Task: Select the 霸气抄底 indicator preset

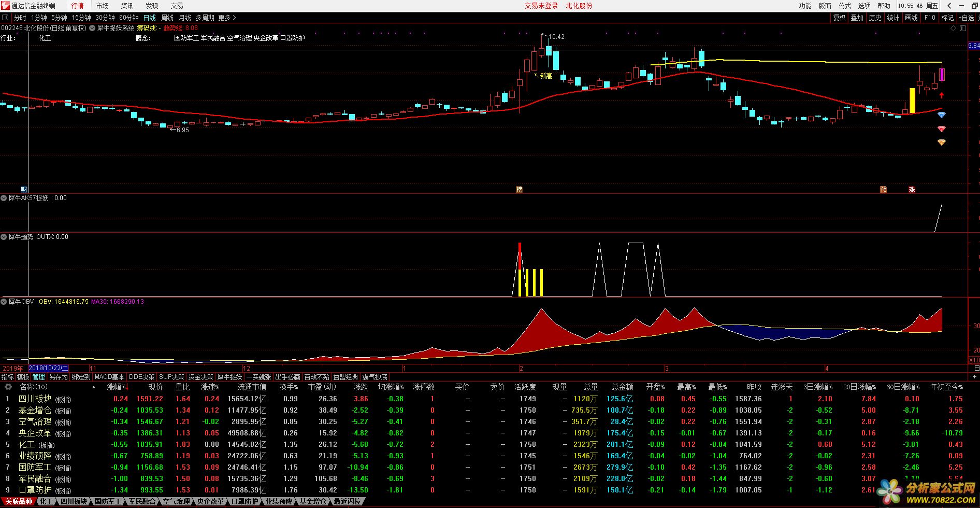Action: pyautogui.click(x=374, y=377)
